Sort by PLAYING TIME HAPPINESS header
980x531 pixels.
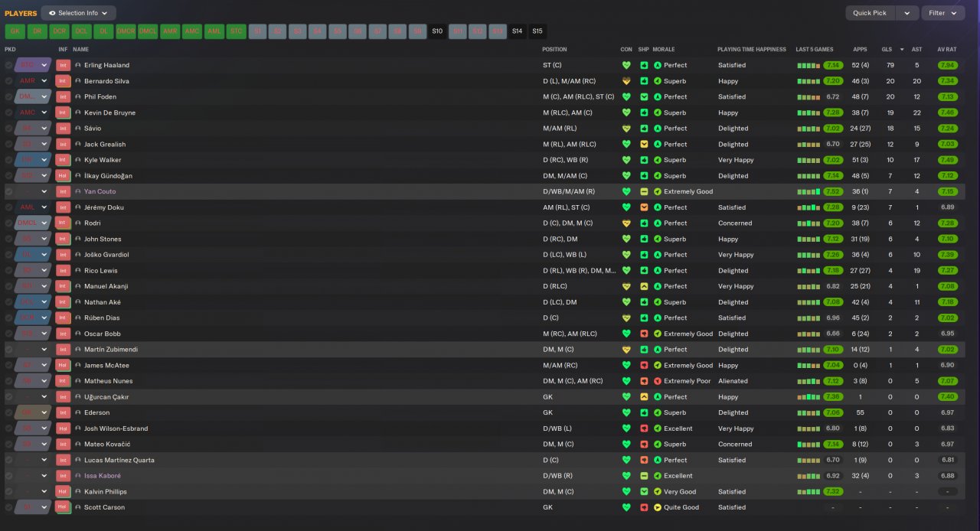(x=752, y=49)
